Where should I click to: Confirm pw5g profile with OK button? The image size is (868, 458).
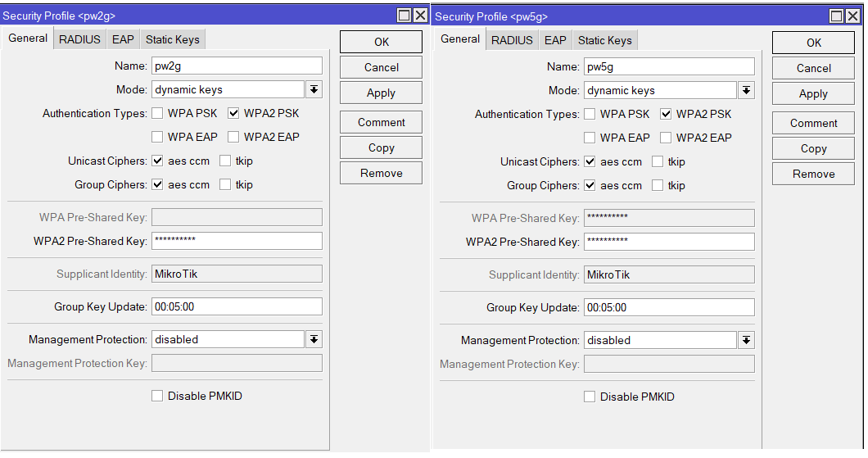tap(813, 43)
